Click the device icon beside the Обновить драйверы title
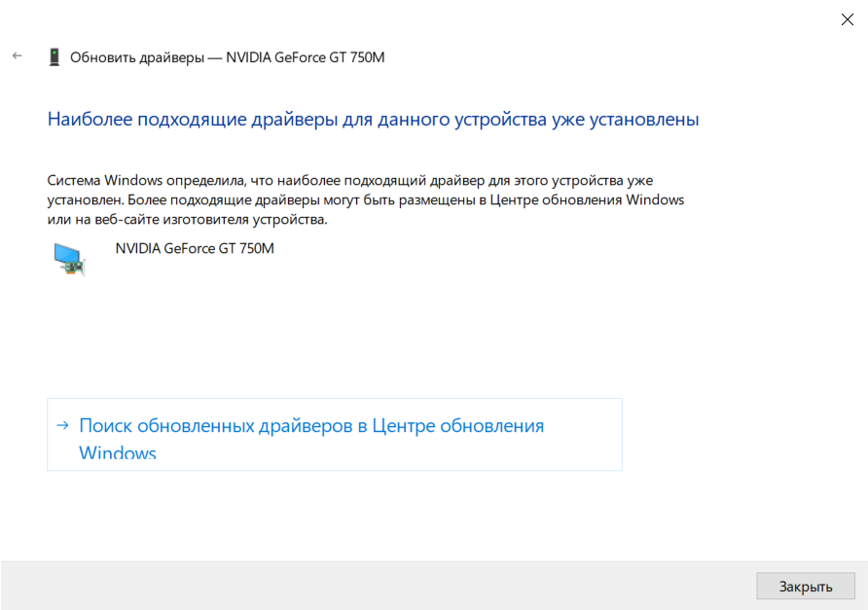Viewport: 868px width, 610px height. (x=54, y=57)
